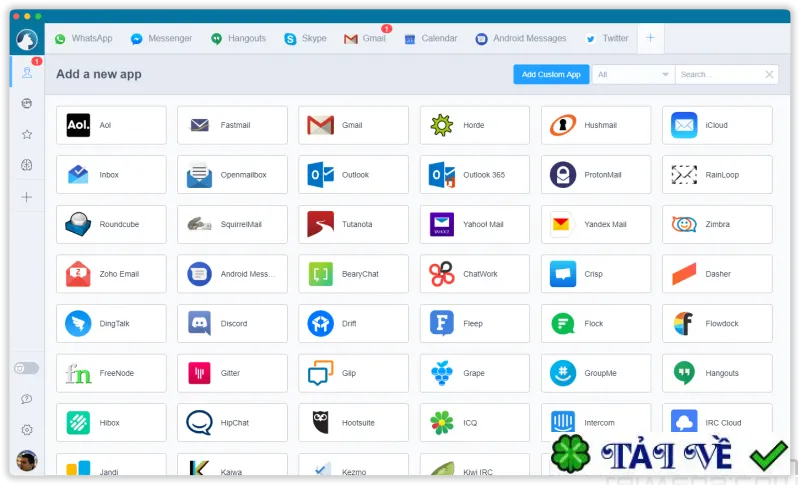The height and width of the screenshot is (485, 800).
Task: Click the sidebar plus icon
Action: 27,197
